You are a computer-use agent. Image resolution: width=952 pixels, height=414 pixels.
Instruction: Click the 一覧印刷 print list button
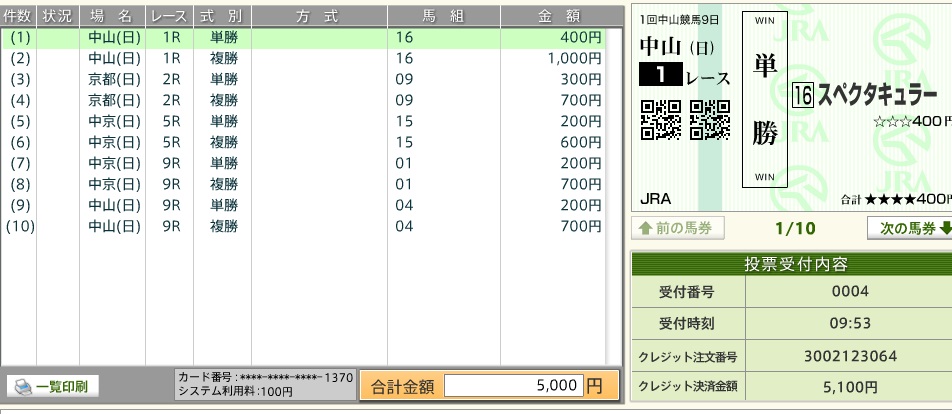coord(53,386)
